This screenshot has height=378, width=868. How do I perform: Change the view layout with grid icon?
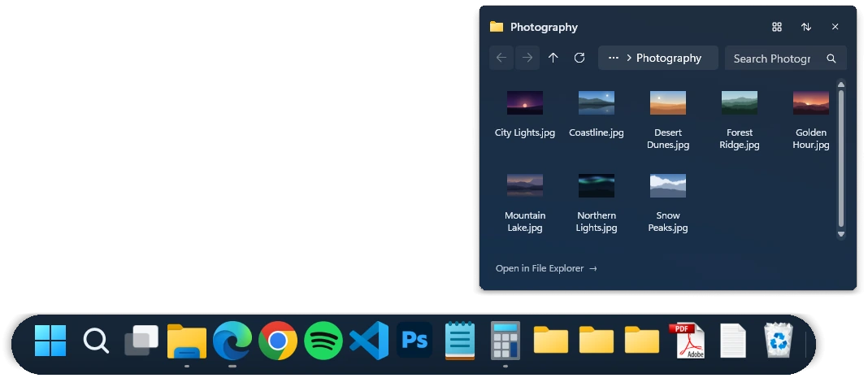[x=777, y=27]
